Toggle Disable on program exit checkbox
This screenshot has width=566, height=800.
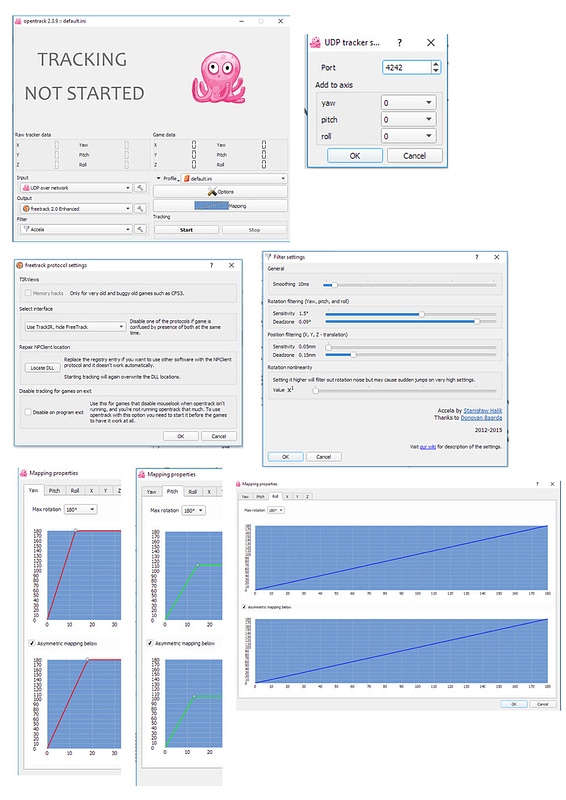pos(28,412)
